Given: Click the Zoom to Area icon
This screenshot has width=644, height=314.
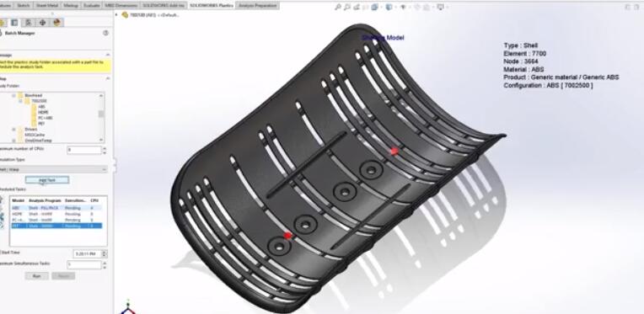Looking at the screenshot, I should tap(347, 7).
